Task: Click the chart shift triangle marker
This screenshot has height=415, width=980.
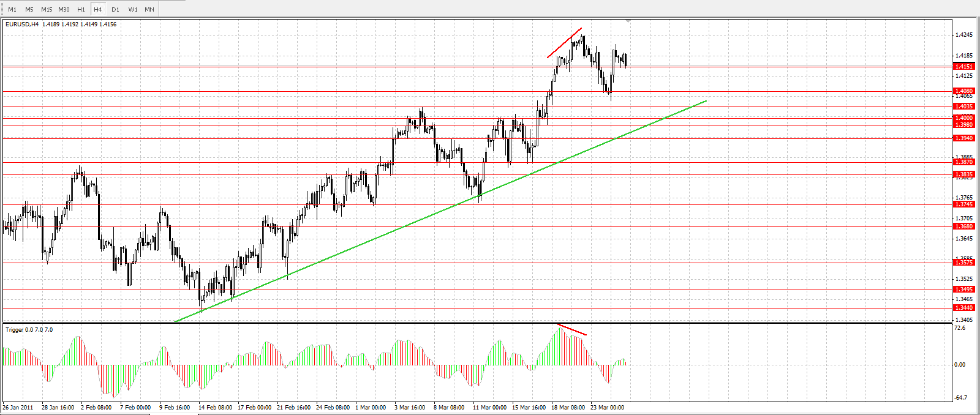Action: click(628, 21)
